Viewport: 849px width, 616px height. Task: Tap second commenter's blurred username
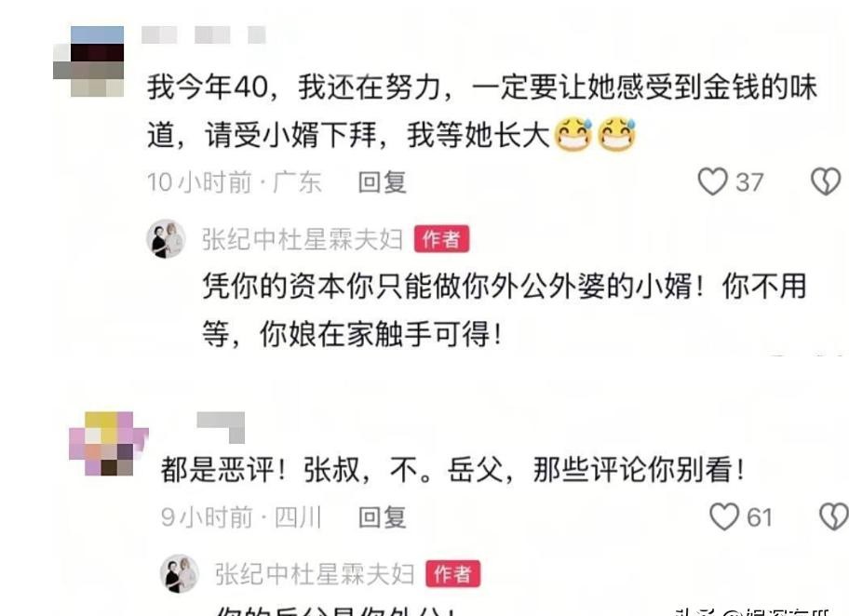point(221,427)
